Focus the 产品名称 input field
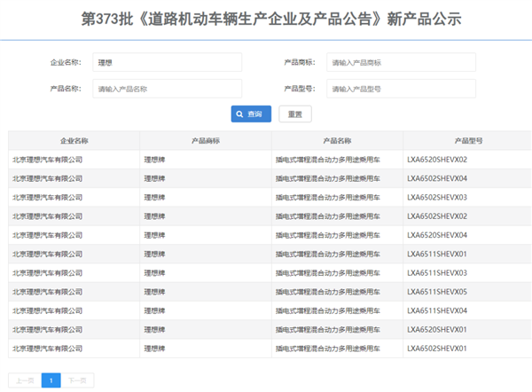Viewport: 532px width, 392px height. [168, 89]
